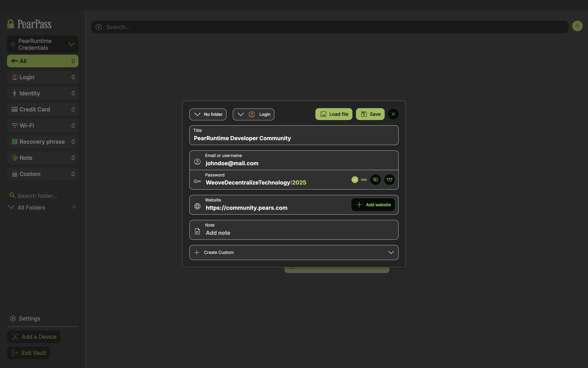Open PearRuntime Credentials vault selector
Image resolution: width=588 pixels, height=368 pixels.
point(43,44)
